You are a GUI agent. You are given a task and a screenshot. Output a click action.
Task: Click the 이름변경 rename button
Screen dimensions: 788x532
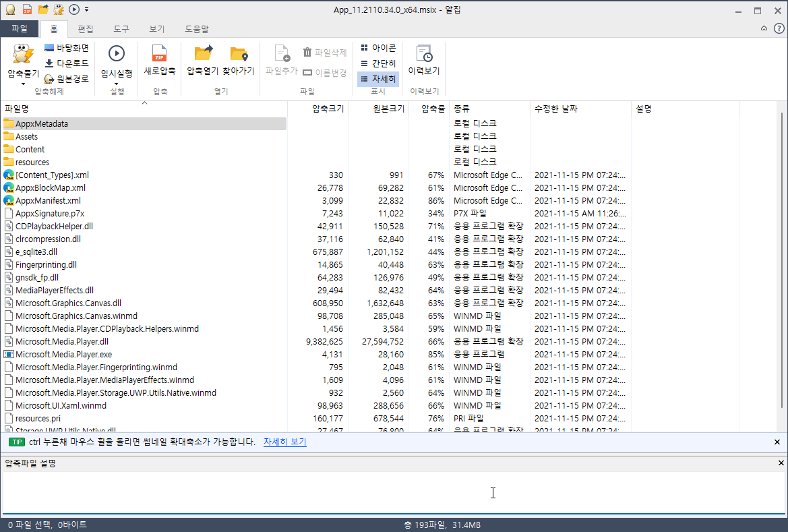[x=325, y=73]
